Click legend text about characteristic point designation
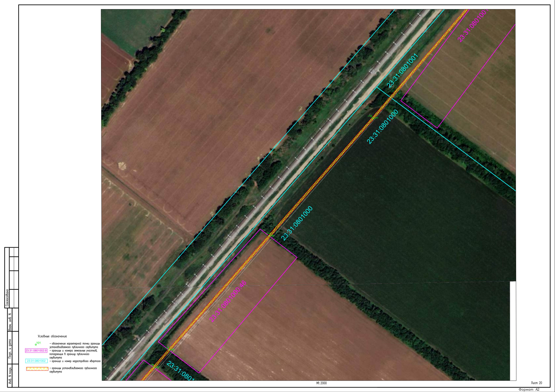Image resolution: width=555 pixels, height=392 pixels. point(75,345)
